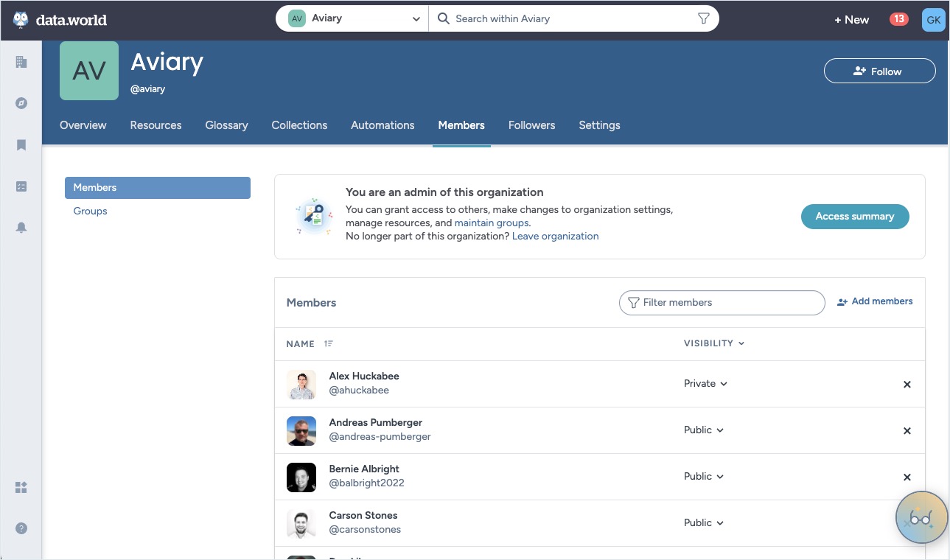Click the @balbright2022 username
This screenshot has width=950, height=560.
pyautogui.click(x=366, y=483)
